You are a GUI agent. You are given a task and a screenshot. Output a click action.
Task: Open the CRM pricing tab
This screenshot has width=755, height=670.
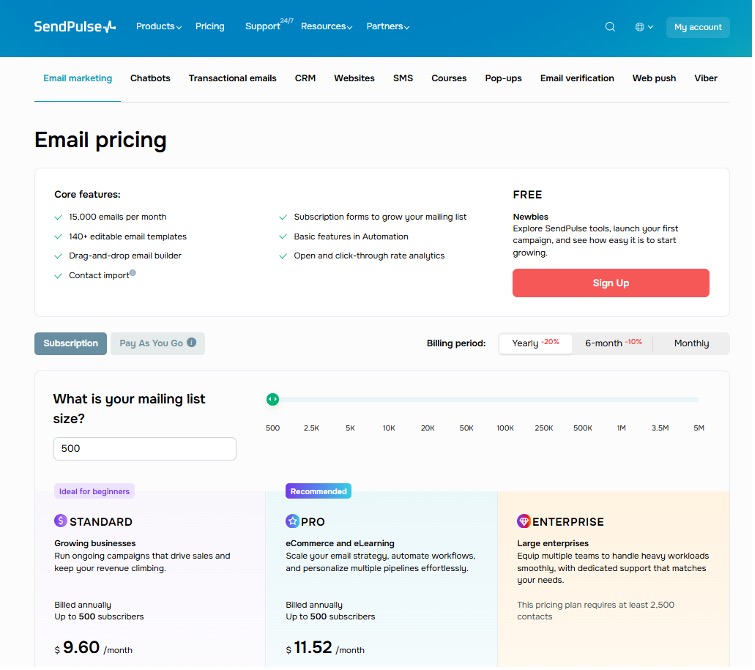click(x=306, y=79)
